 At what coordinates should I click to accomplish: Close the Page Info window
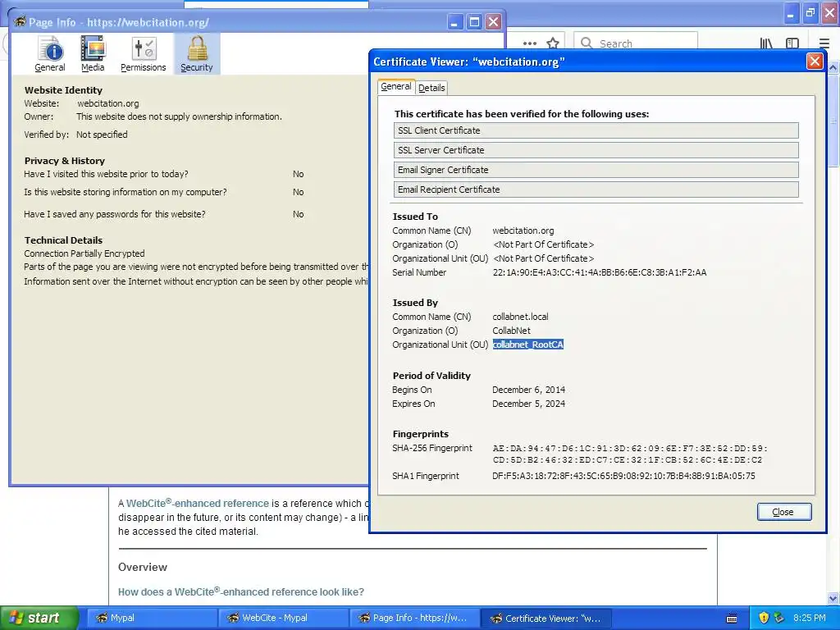pyautogui.click(x=493, y=22)
